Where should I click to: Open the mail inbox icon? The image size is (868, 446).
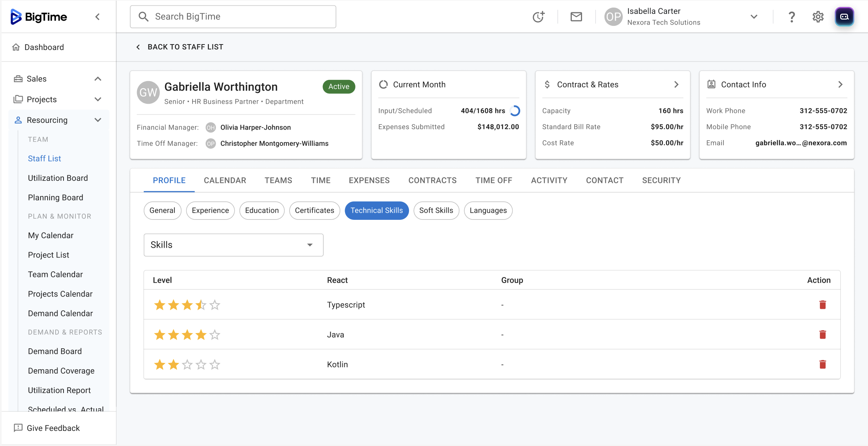(576, 17)
